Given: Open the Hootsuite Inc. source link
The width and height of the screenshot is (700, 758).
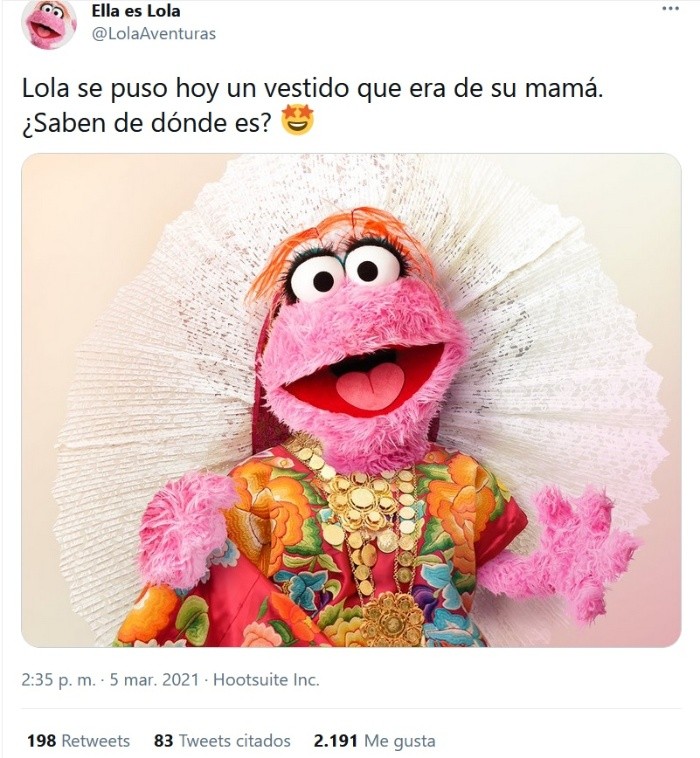Looking at the screenshot, I should coord(266,680).
